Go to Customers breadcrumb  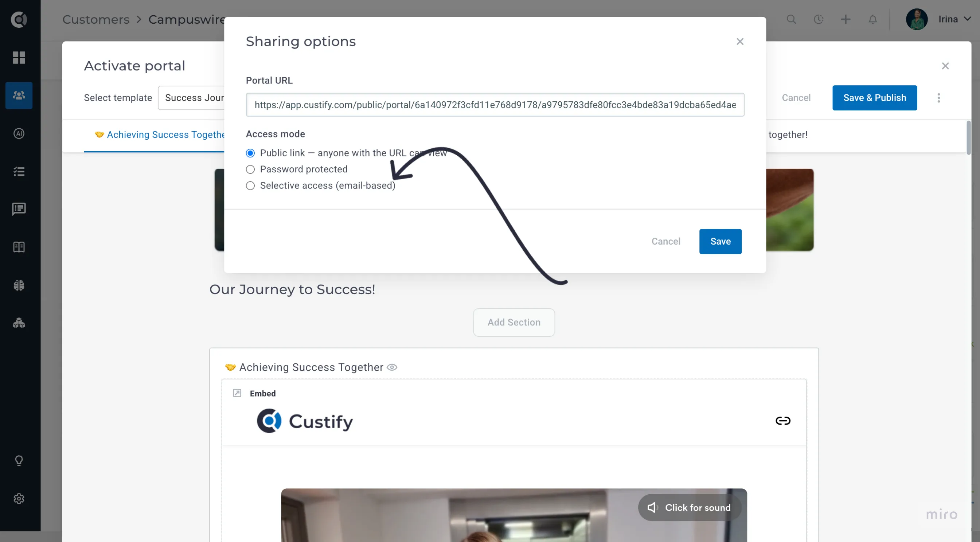pyautogui.click(x=96, y=19)
